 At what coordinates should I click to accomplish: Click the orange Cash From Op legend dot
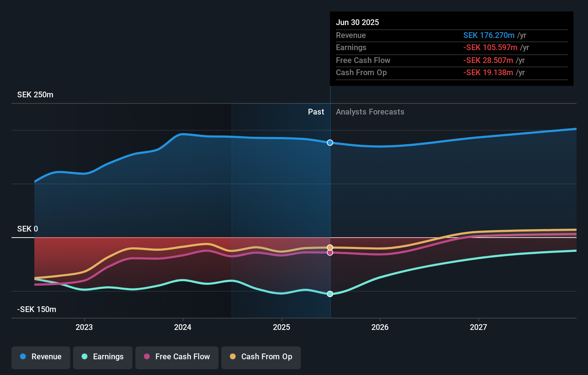pos(233,357)
